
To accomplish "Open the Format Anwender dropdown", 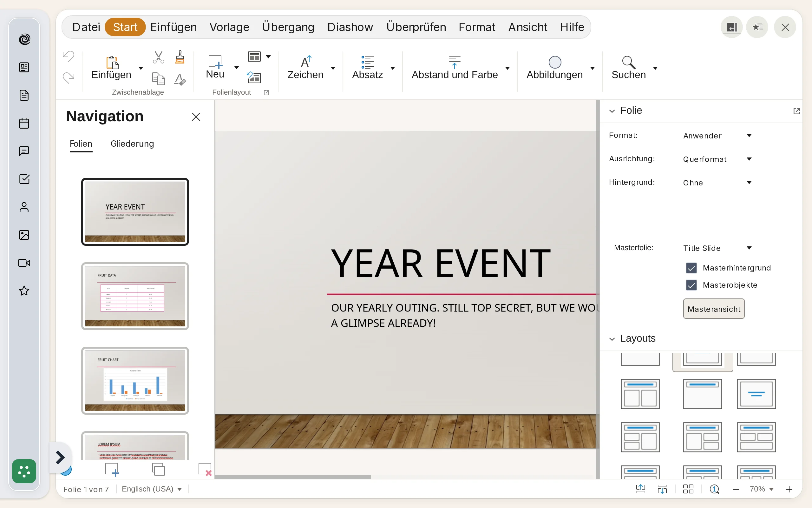I will click(x=717, y=136).
